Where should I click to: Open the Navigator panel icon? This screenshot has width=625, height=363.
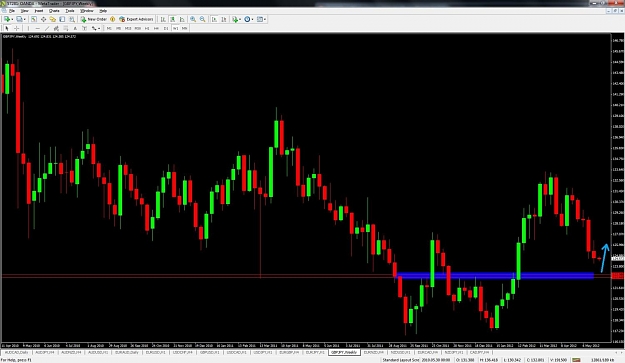point(53,19)
